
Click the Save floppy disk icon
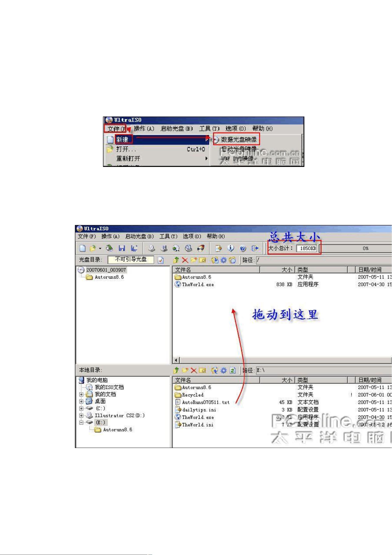pos(122,248)
